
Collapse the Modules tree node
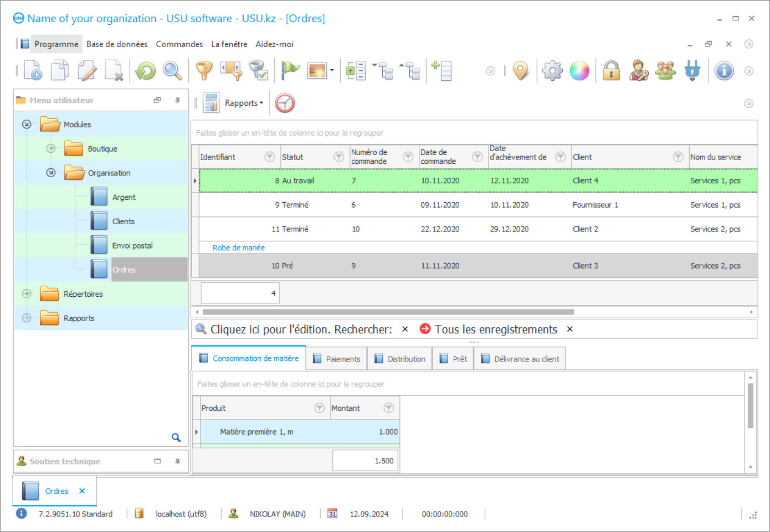coord(27,125)
